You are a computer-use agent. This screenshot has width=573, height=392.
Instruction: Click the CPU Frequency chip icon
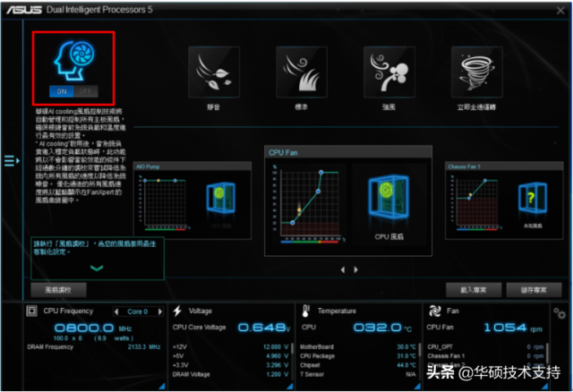32,311
